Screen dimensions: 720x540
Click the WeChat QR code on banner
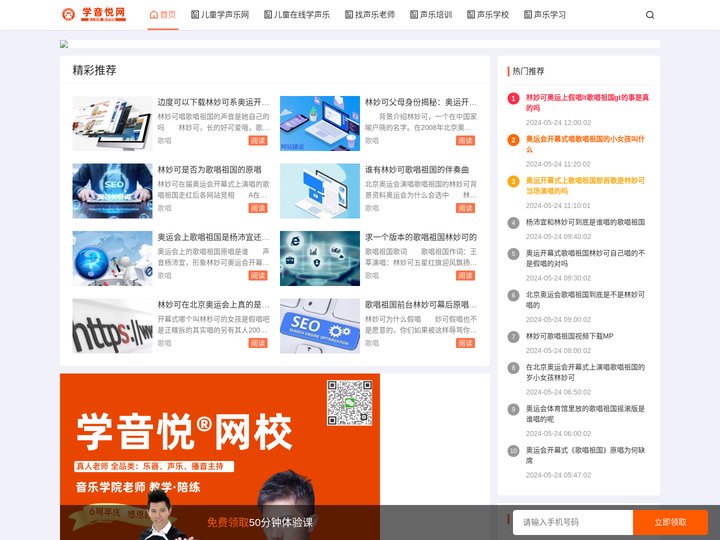(349, 403)
